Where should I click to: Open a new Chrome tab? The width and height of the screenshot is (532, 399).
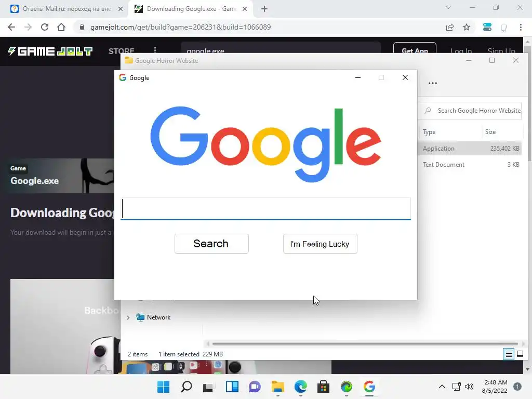pyautogui.click(x=264, y=9)
